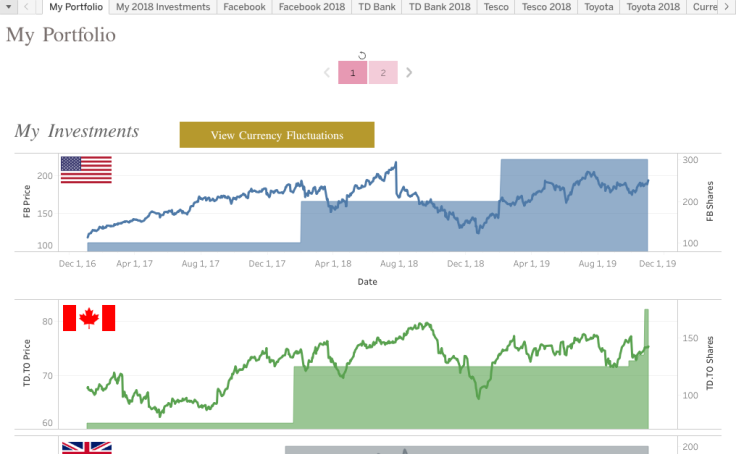Switch to the Facebook tab
Image resolution: width=736 pixels, height=454 pixels.
pos(244,7)
